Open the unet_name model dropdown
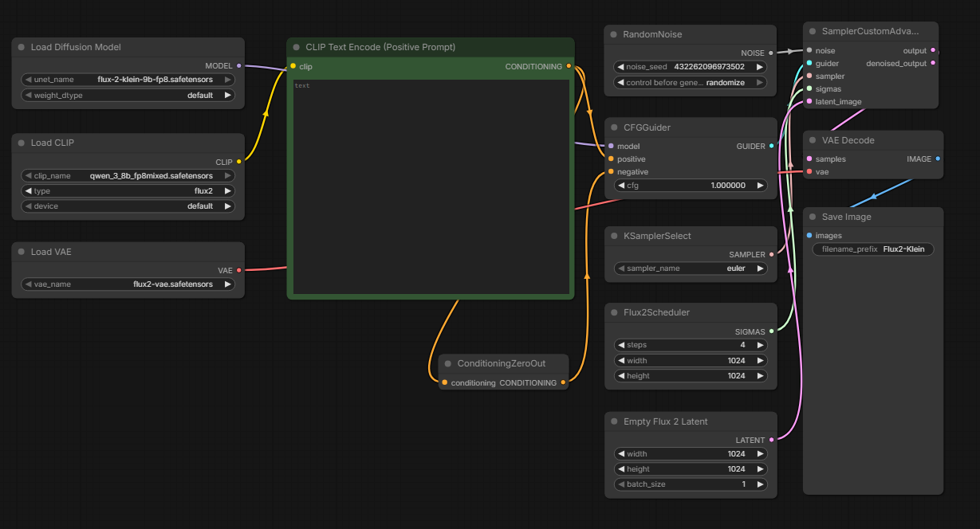This screenshot has width=980, height=529. tap(128, 80)
